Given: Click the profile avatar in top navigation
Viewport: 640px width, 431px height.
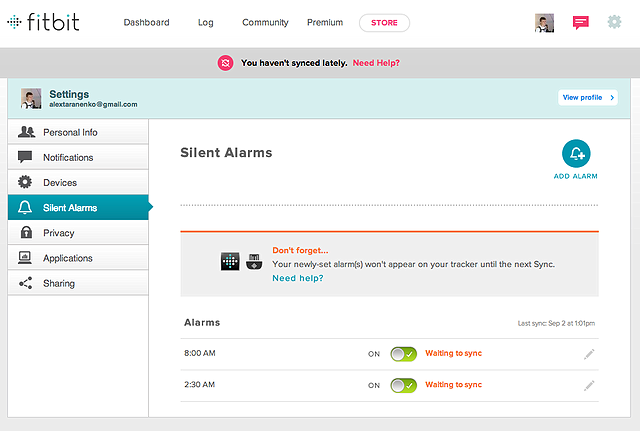Looking at the screenshot, I should click(544, 23).
